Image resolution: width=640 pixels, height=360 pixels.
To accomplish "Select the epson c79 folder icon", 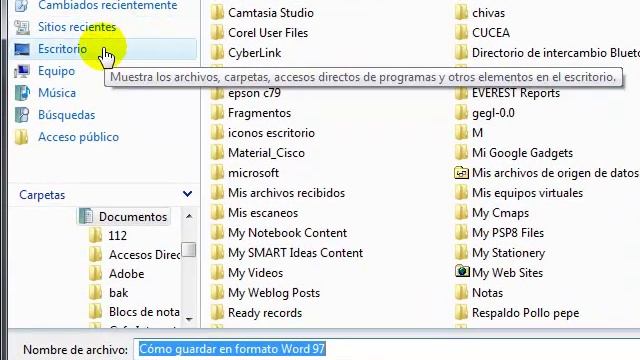I will click(x=218, y=94).
